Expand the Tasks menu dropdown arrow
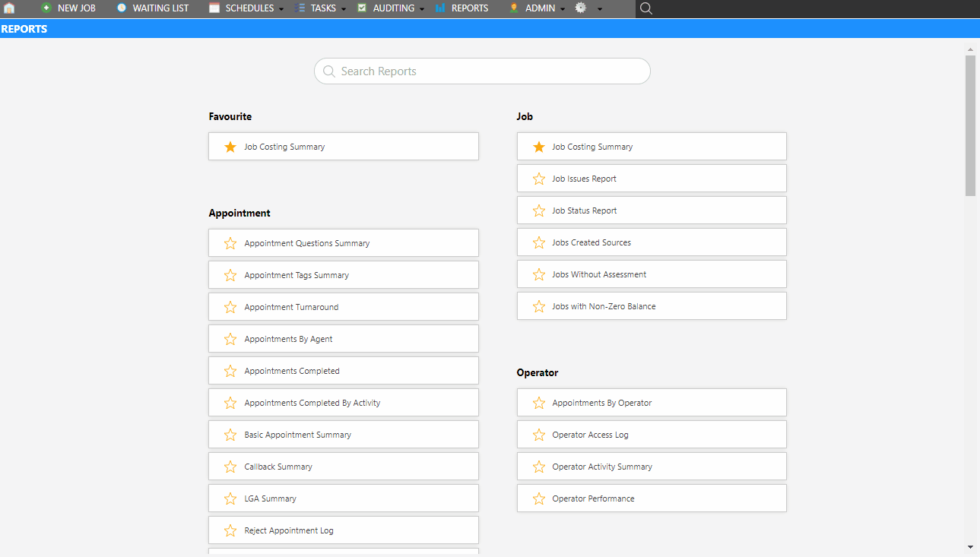Viewport: 980px width, 557px height. point(343,9)
